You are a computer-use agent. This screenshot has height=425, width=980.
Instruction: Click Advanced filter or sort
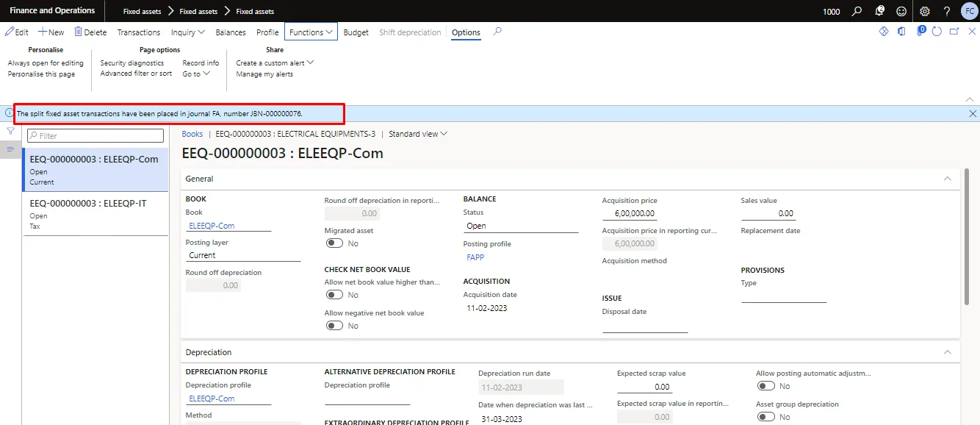point(136,74)
